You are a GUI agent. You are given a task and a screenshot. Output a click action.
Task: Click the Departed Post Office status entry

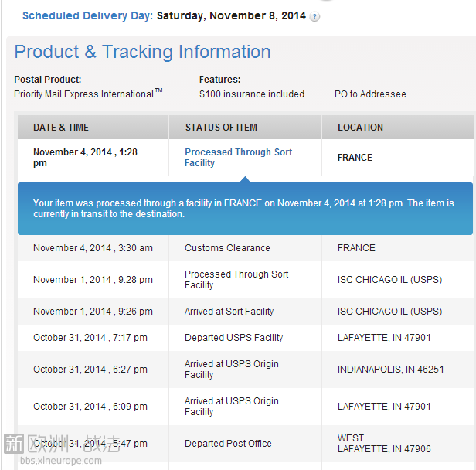228,444
